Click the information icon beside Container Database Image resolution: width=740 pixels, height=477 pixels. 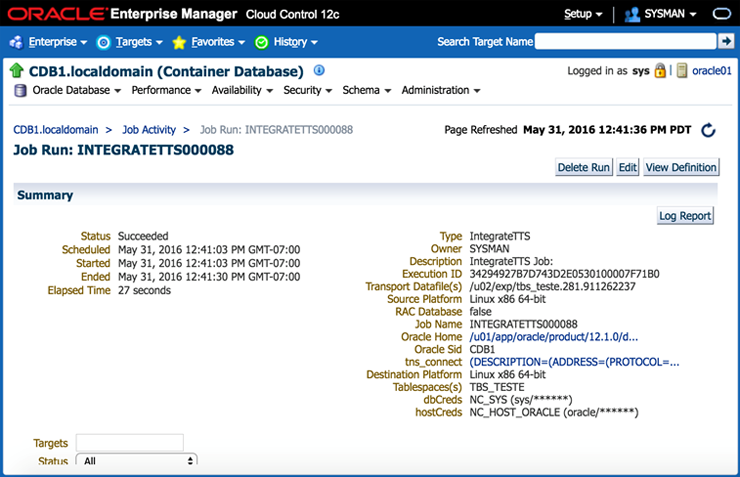coord(319,70)
